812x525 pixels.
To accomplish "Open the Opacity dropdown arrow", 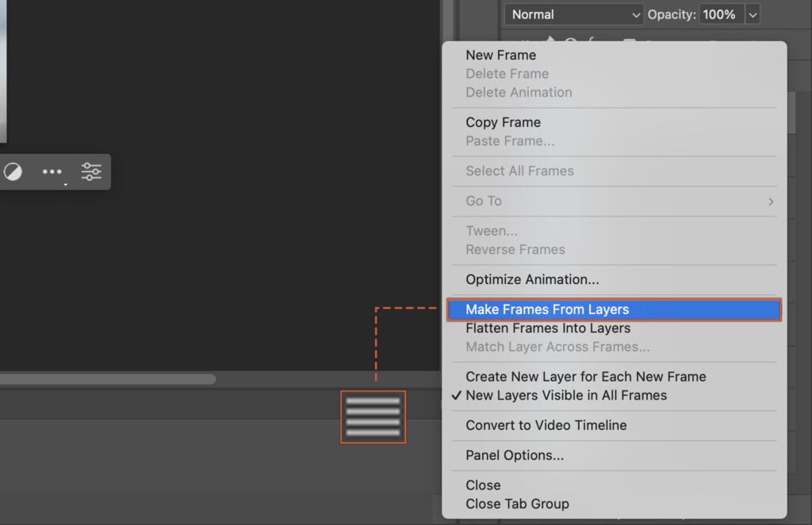I will [751, 13].
